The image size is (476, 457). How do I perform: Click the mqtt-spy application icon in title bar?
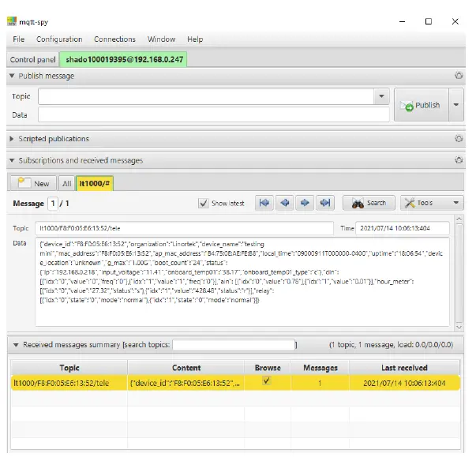(x=12, y=21)
